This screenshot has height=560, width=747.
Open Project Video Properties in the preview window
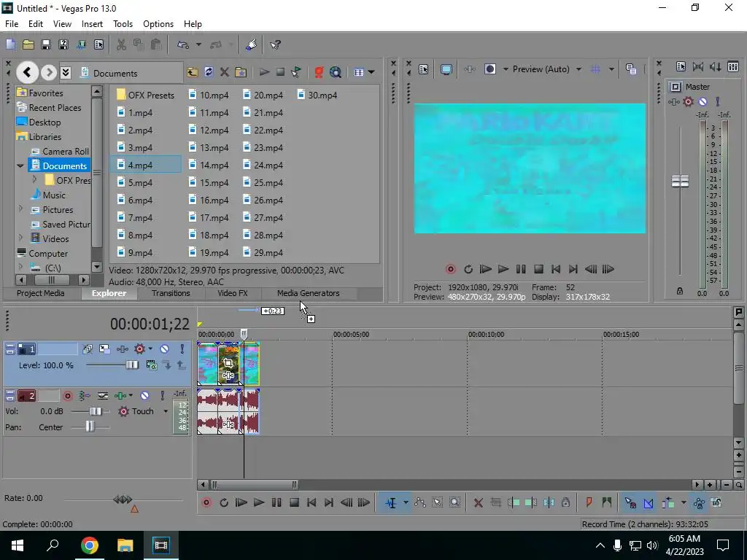click(x=424, y=69)
